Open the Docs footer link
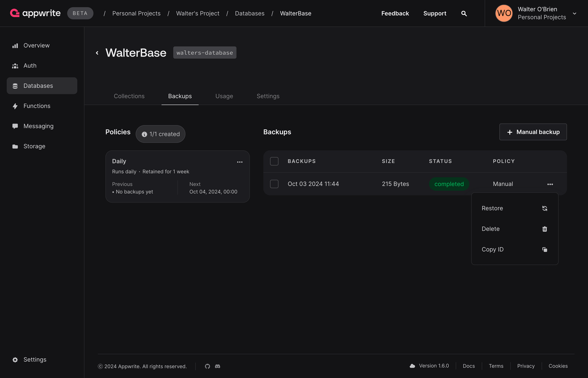The height and width of the screenshot is (378, 588). [469, 366]
